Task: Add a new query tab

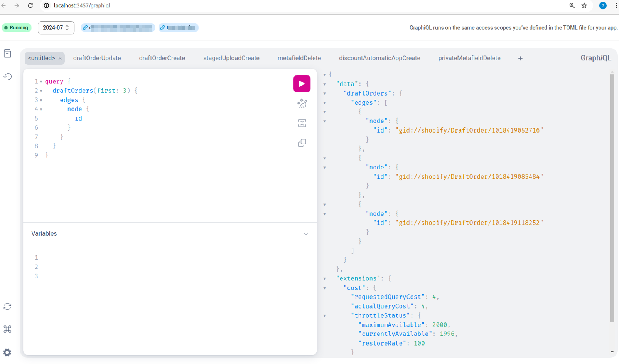Action: (x=520, y=59)
